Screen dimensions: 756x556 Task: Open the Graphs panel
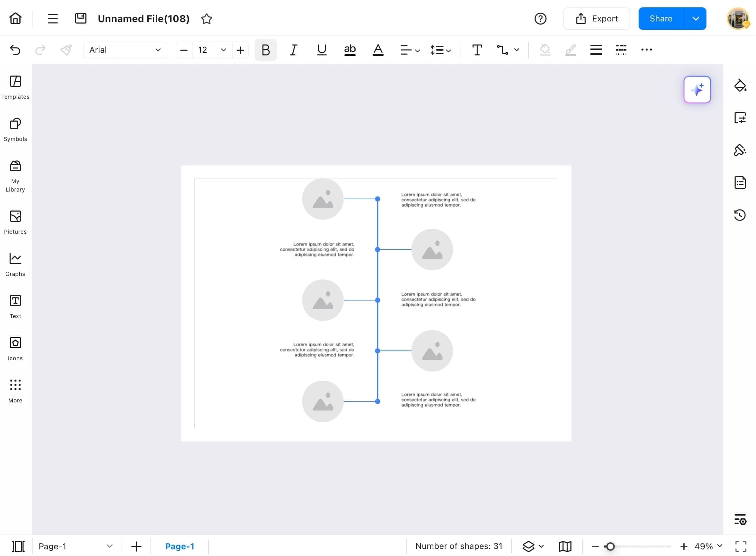pos(15,264)
